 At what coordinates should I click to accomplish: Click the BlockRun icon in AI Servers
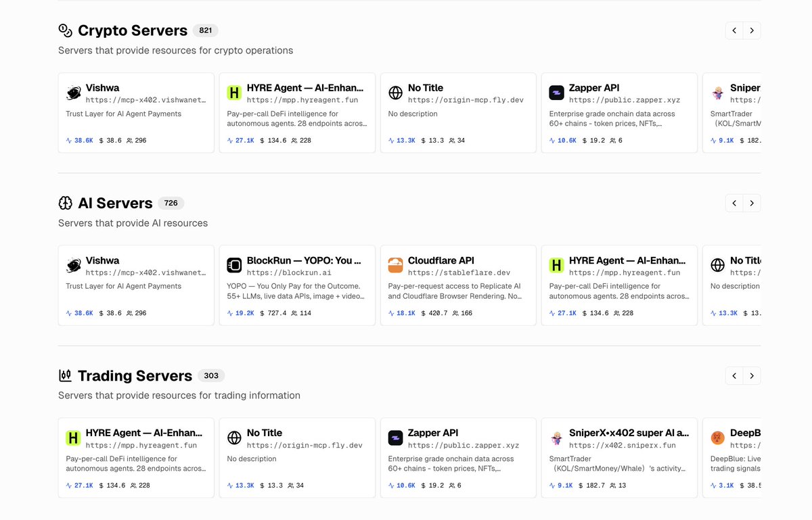click(235, 265)
